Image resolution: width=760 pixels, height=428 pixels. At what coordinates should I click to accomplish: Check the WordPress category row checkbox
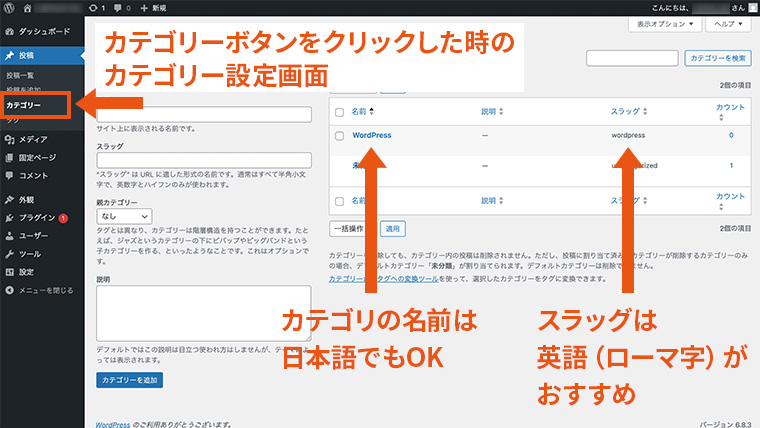tap(339, 136)
